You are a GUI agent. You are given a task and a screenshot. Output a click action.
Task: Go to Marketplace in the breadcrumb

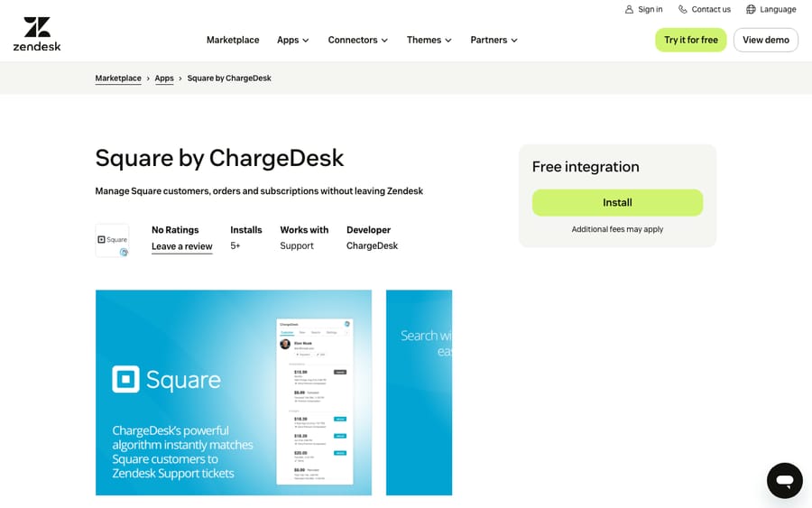(x=118, y=79)
